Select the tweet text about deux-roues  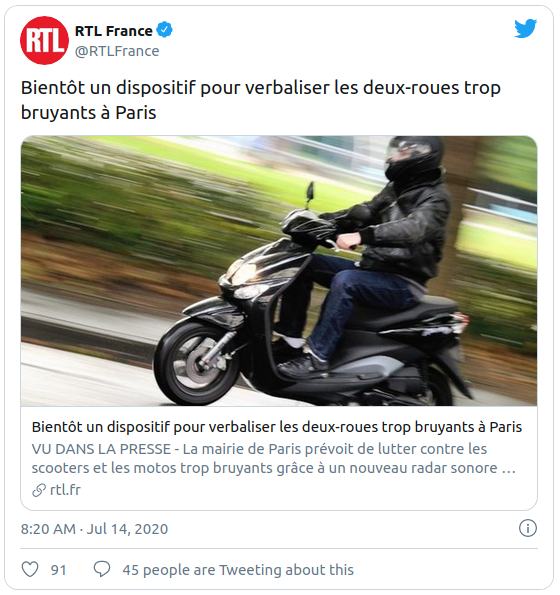point(261,100)
